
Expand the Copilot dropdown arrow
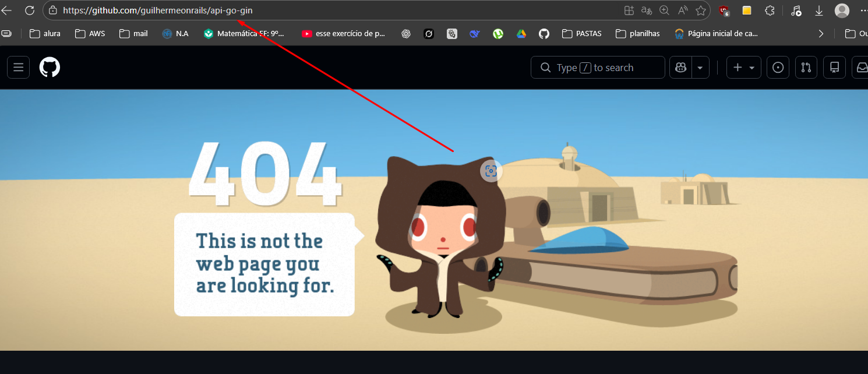pos(700,68)
